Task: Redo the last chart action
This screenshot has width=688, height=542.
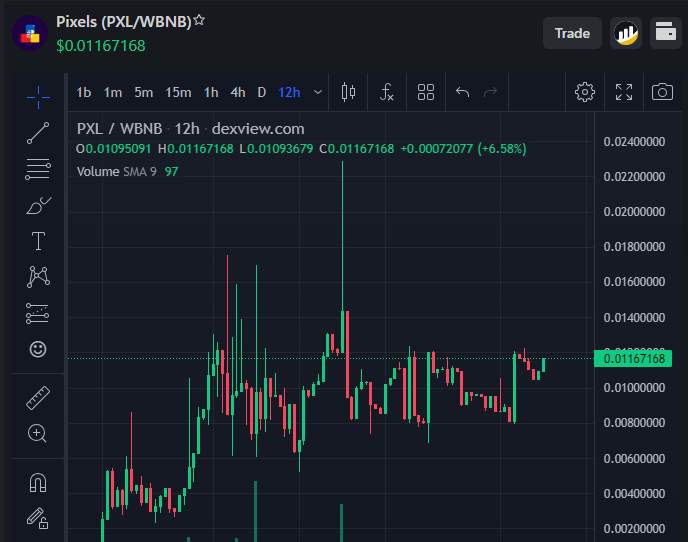Action: point(491,92)
